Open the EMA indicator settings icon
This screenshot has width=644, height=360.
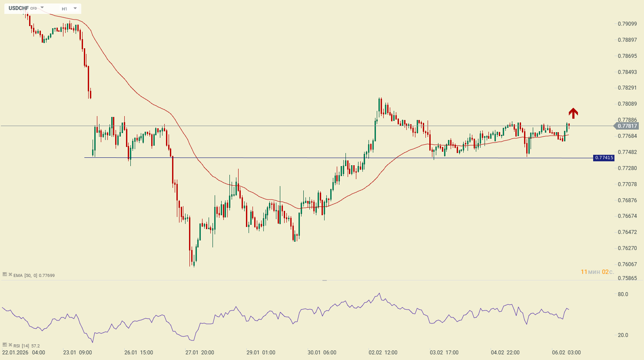tap(5, 274)
